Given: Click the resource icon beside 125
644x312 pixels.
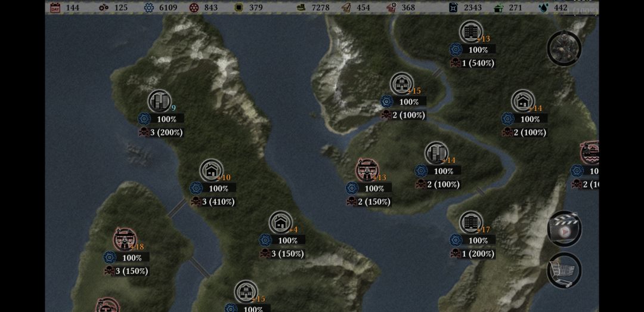Looking at the screenshot, I should 104,7.
